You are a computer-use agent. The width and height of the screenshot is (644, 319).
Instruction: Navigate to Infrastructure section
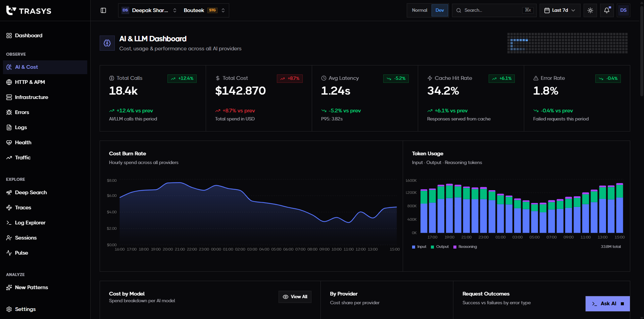coord(45,97)
